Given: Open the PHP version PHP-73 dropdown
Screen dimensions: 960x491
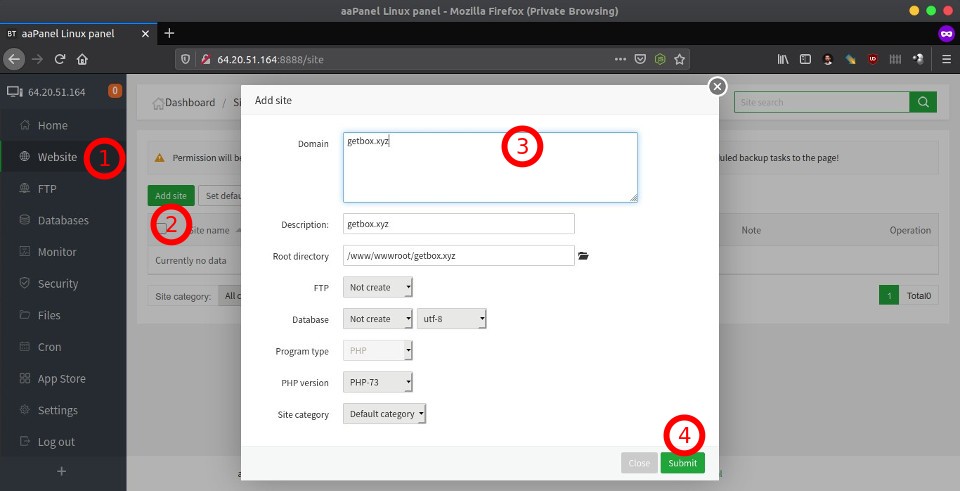Looking at the screenshot, I should [378, 382].
